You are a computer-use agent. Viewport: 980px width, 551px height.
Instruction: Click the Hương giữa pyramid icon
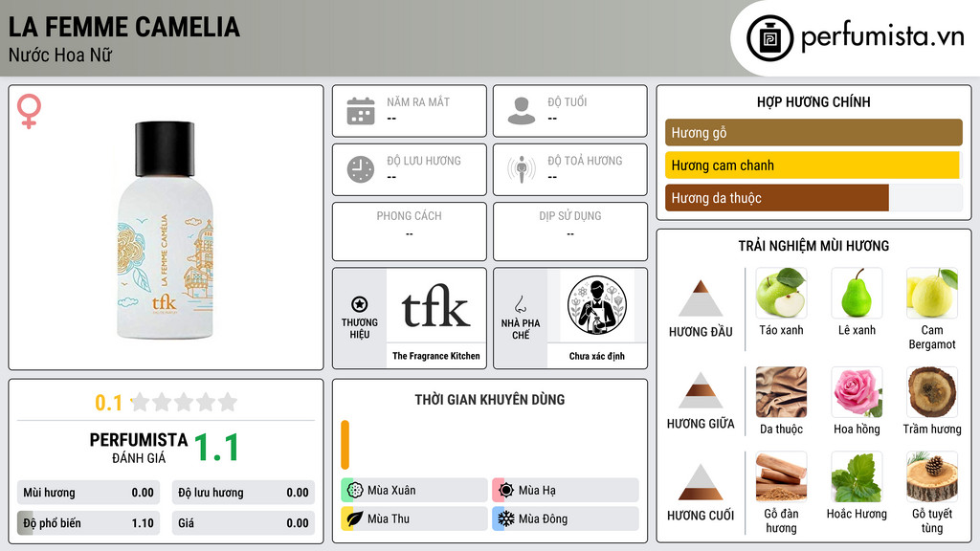click(700, 390)
